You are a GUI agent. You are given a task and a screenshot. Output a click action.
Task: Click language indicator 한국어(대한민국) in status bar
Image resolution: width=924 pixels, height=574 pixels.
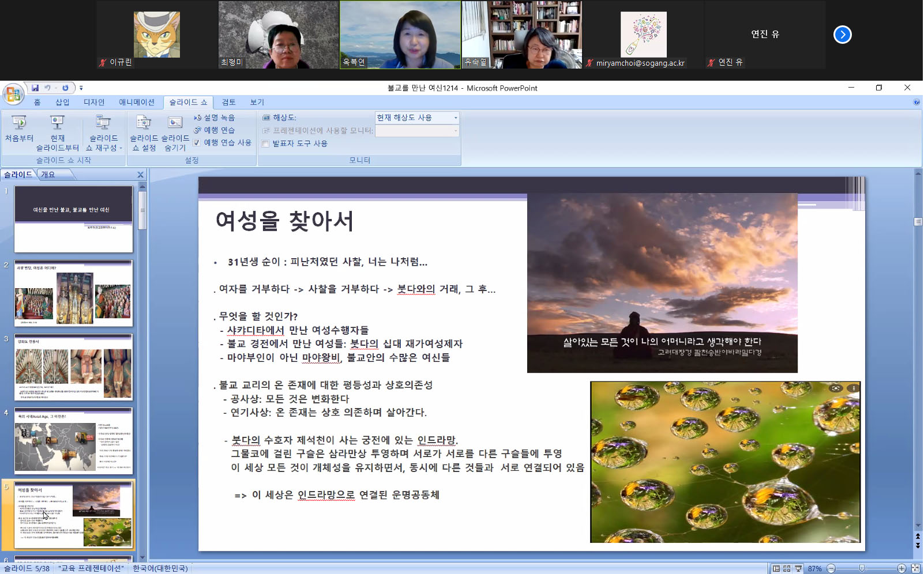coord(160,568)
